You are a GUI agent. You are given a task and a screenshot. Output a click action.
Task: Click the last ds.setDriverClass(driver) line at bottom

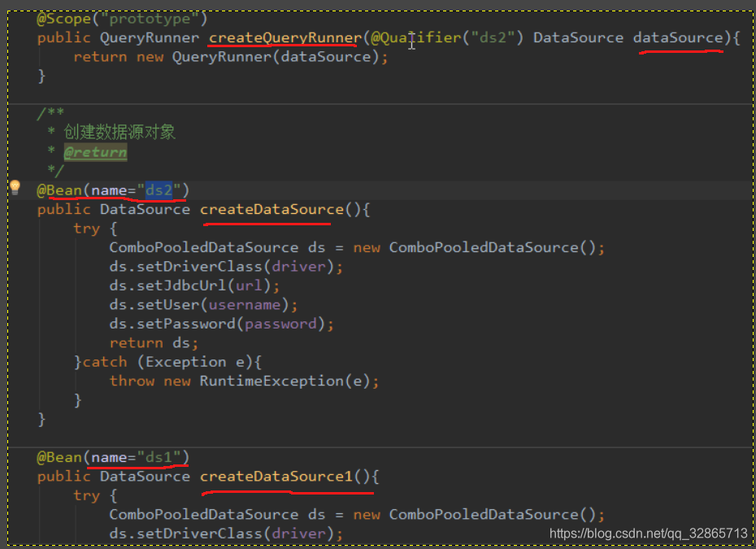click(x=226, y=534)
